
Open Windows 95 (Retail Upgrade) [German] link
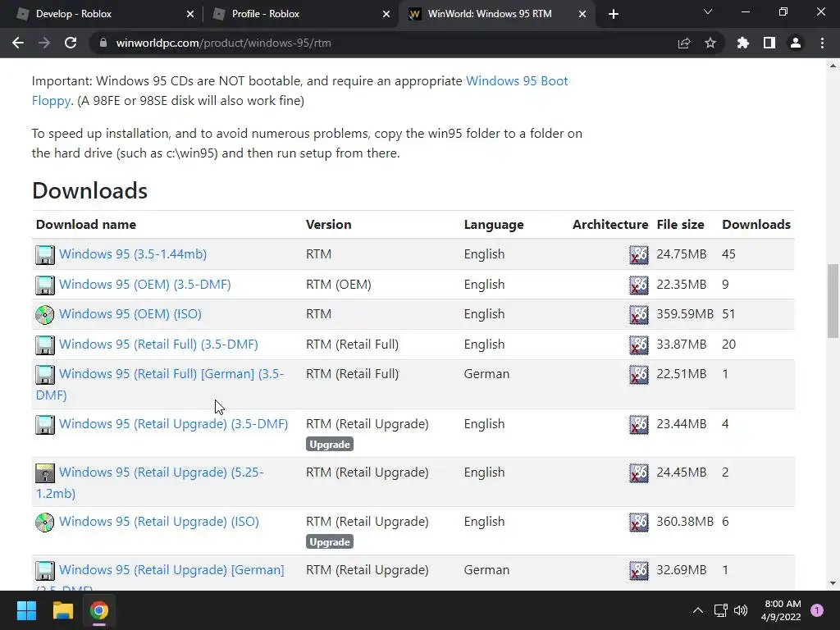171,570
